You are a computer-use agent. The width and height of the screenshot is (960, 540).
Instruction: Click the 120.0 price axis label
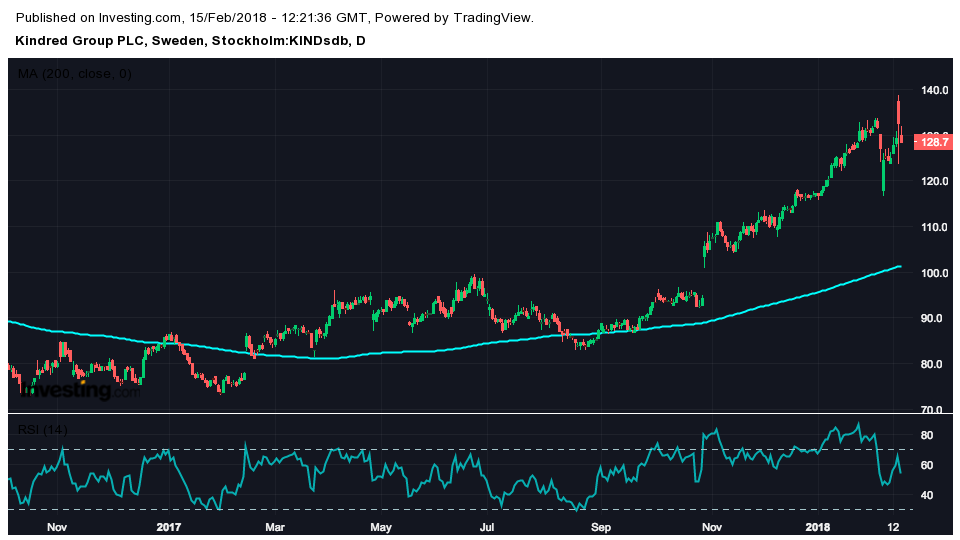click(934, 181)
